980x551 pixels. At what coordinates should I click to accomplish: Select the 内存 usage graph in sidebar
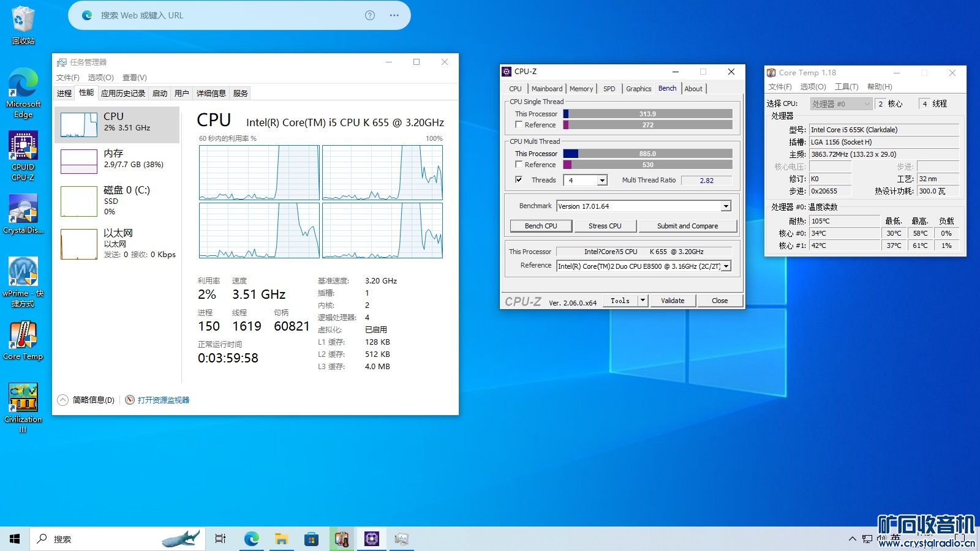[79, 162]
